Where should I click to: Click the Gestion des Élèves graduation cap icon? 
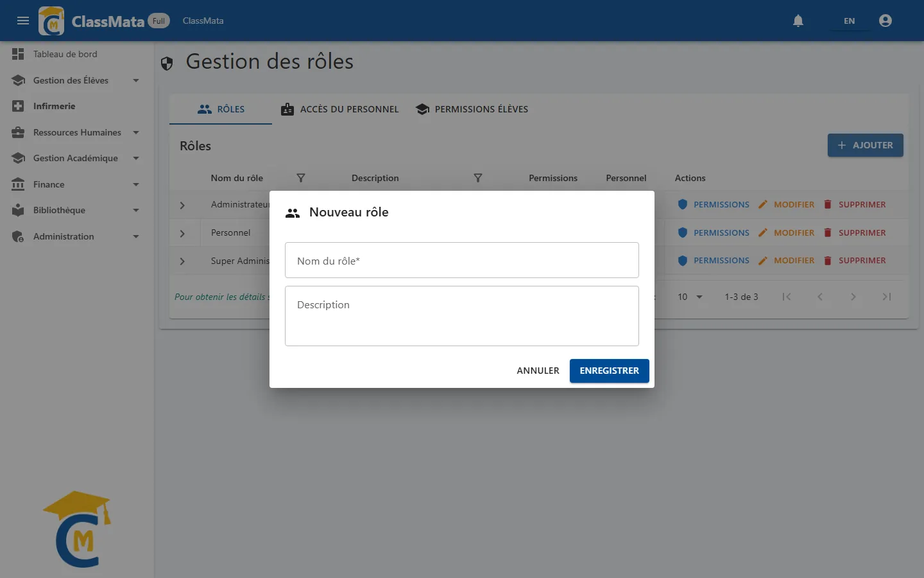[x=18, y=80]
